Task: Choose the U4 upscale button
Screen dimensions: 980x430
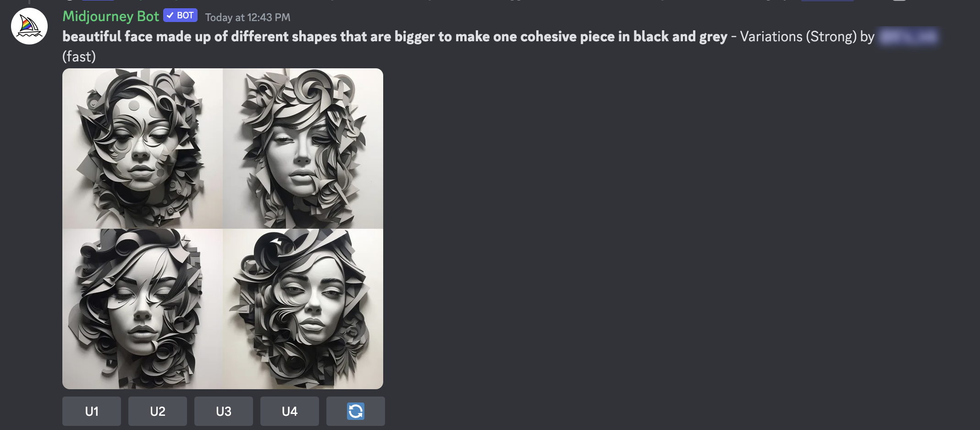Action: [290, 411]
